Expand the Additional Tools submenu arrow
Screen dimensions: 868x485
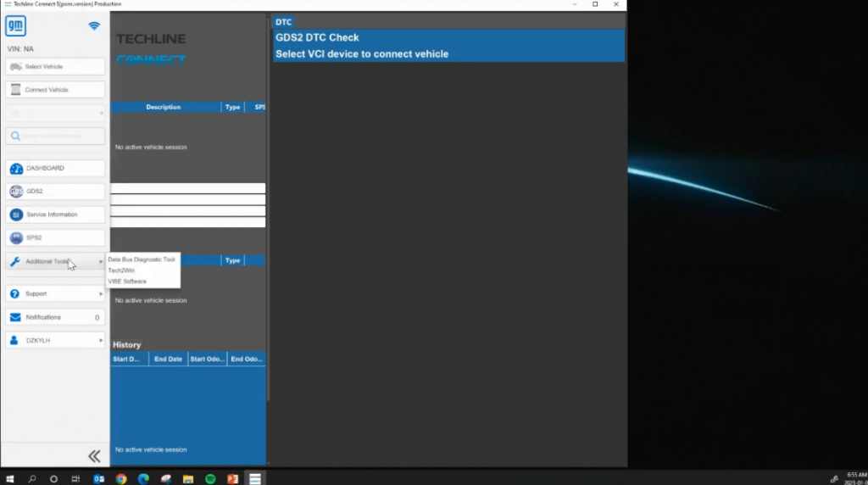click(101, 261)
